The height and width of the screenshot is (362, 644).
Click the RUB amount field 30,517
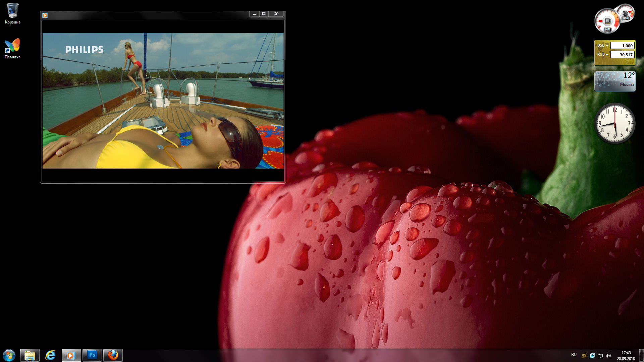pos(622,55)
